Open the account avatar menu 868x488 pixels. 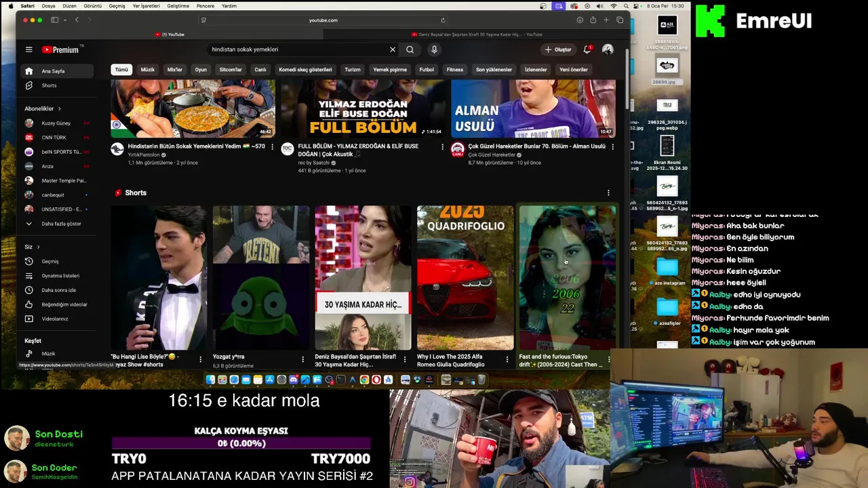pos(608,49)
